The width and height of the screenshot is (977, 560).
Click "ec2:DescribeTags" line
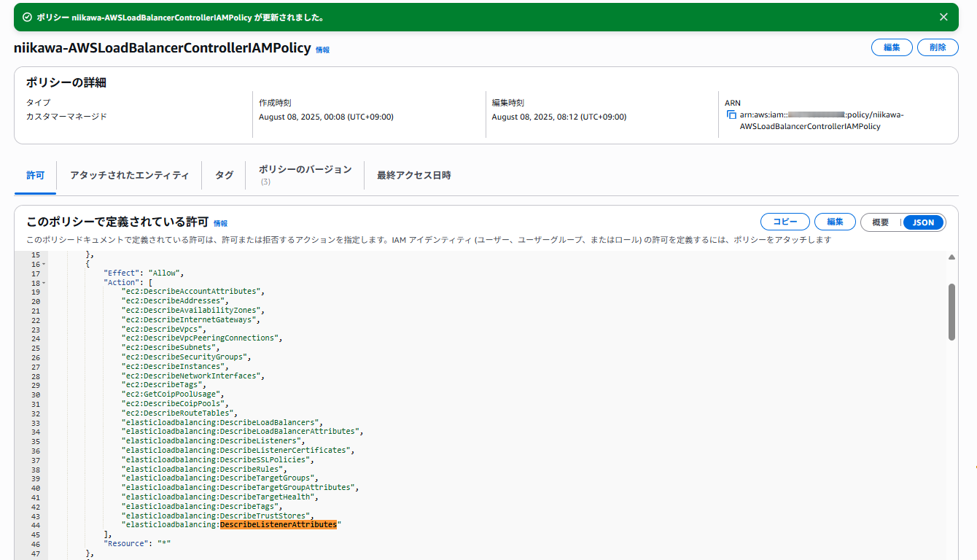(x=163, y=385)
